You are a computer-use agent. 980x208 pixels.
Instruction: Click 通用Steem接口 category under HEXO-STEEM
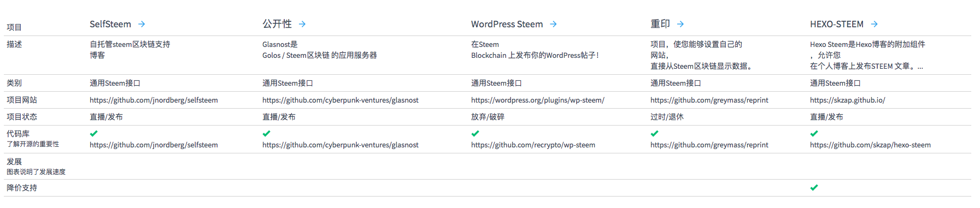click(835, 83)
